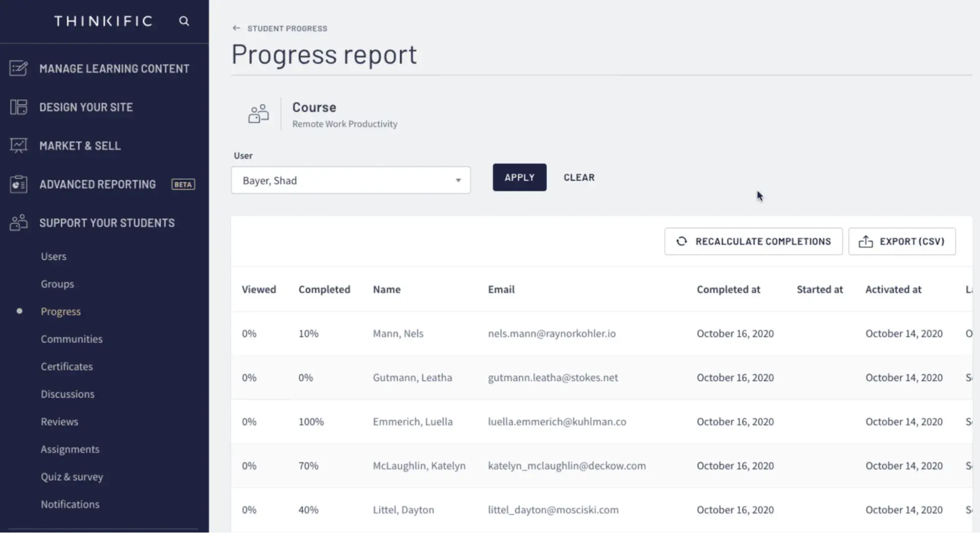Toggle the Completed column sort order
Viewport: 980px width, 533px height.
(x=324, y=289)
